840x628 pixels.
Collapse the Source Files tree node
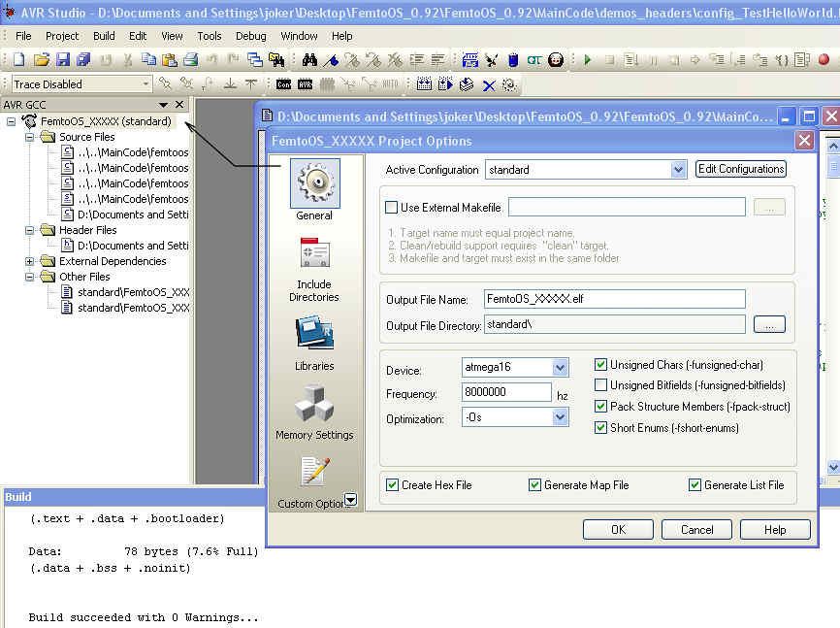pos(30,137)
